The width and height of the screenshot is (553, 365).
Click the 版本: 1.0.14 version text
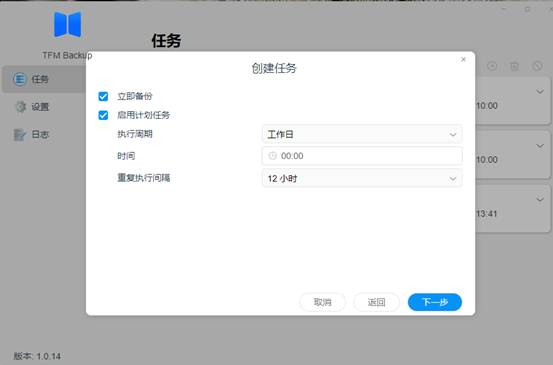pos(37,356)
